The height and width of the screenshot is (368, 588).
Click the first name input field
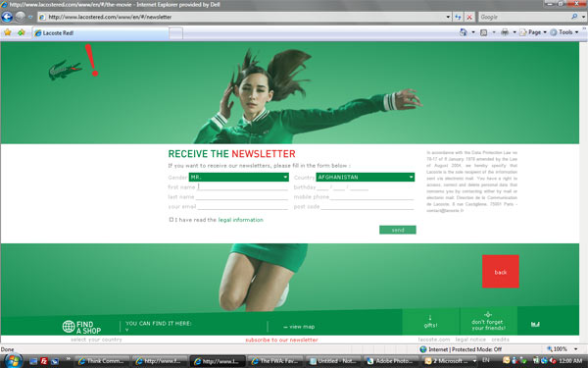243,186
